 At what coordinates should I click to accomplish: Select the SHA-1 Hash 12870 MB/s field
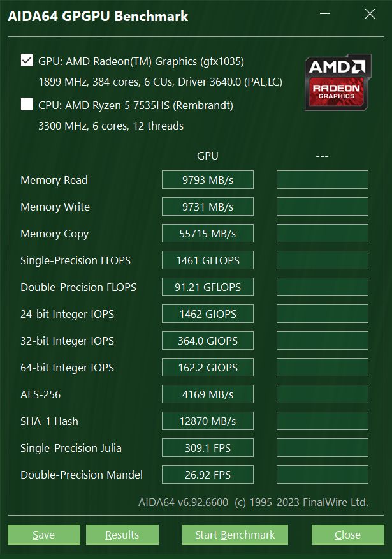point(208,421)
